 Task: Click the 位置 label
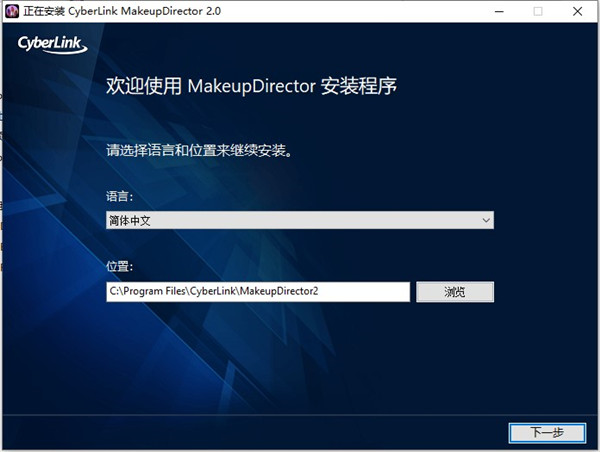click(119, 268)
